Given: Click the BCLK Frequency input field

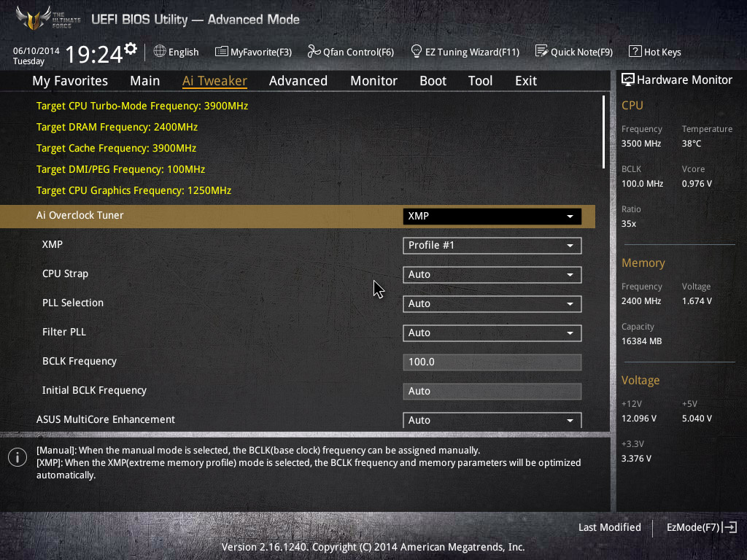Looking at the screenshot, I should coord(492,362).
